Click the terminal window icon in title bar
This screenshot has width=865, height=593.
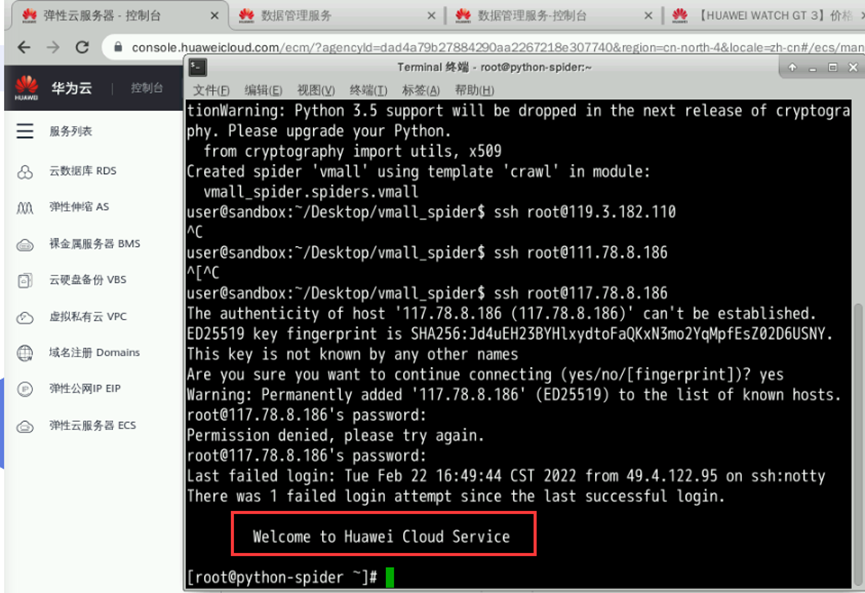(197, 67)
